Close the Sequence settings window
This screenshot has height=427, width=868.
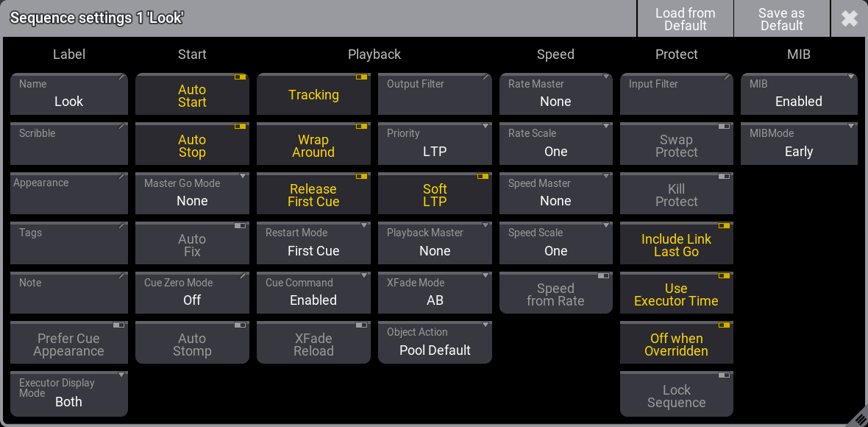point(849,18)
